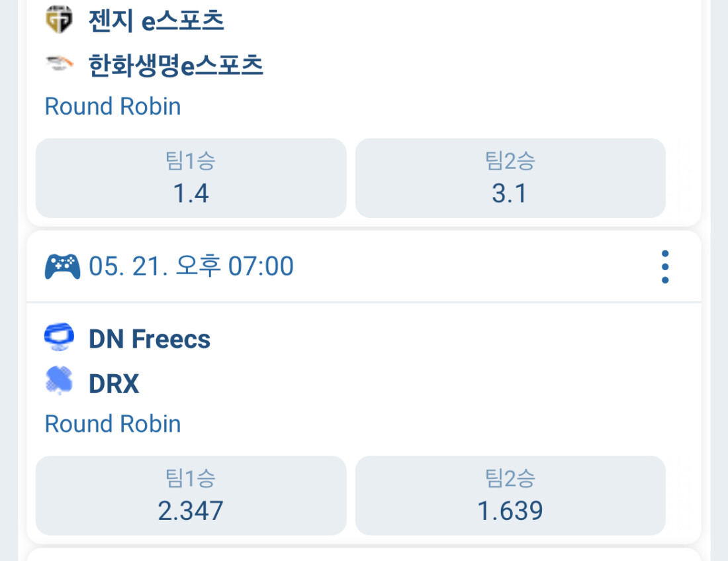Select the 젠지 e스포츠 team name
Image resolution: width=728 pixels, height=561 pixels.
click(156, 21)
